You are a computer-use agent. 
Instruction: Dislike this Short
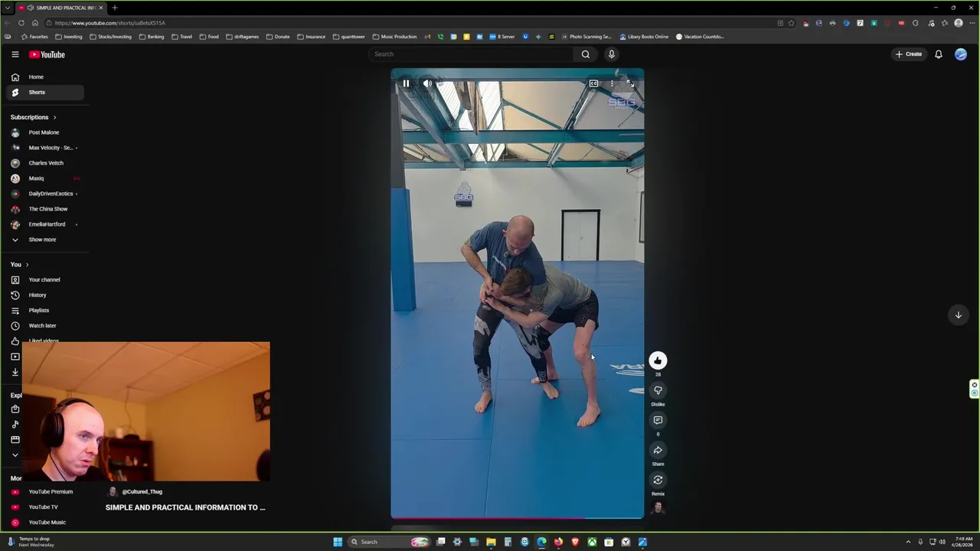point(658,390)
